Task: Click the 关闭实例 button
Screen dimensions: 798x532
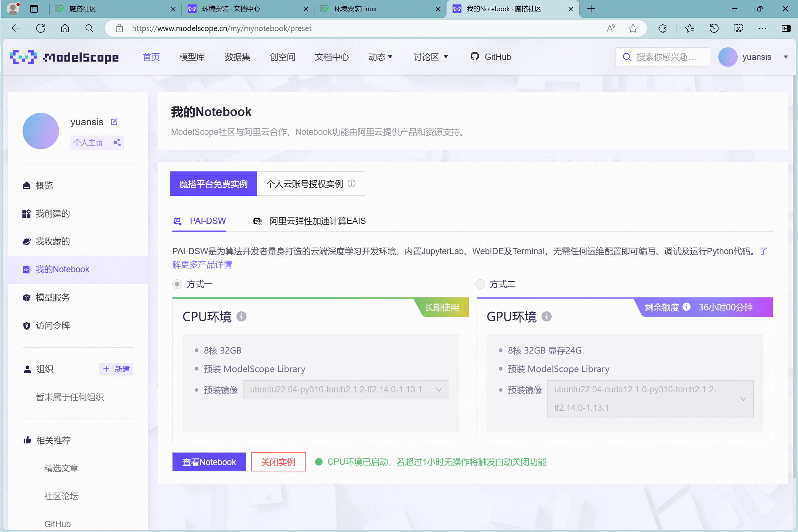Action: (278, 462)
